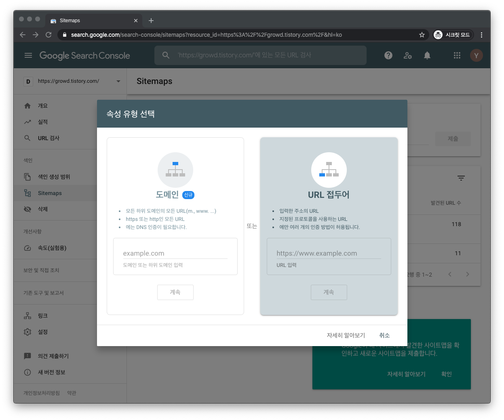Click the incognito mode badge
The image size is (504, 420).
[453, 35]
